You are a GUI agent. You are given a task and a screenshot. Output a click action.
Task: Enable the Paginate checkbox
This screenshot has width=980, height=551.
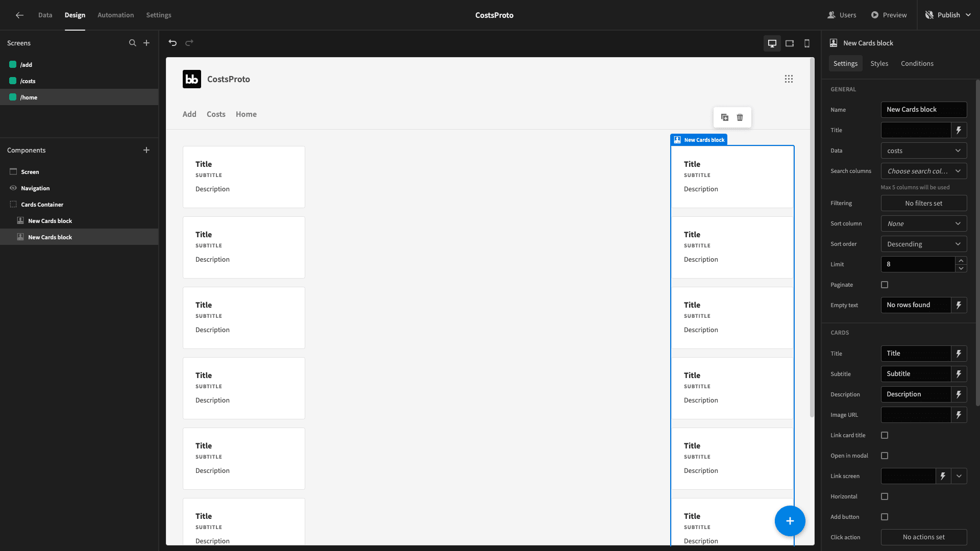pos(885,285)
